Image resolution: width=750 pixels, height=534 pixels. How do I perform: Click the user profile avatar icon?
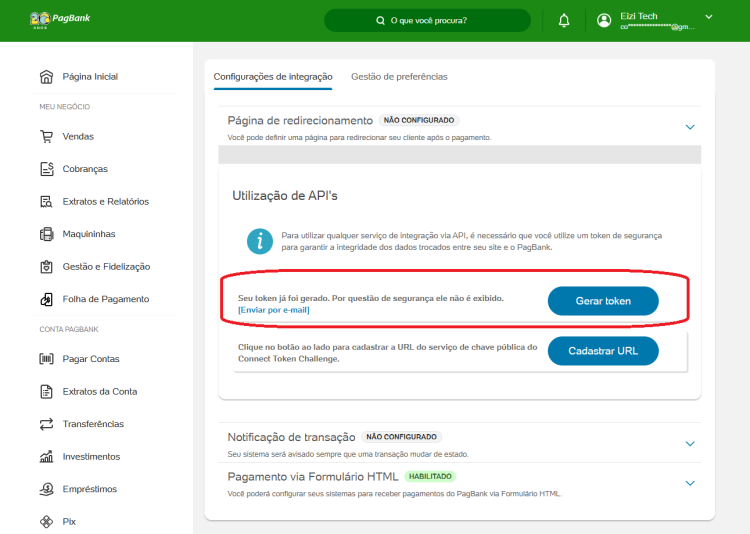click(x=604, y=20)
